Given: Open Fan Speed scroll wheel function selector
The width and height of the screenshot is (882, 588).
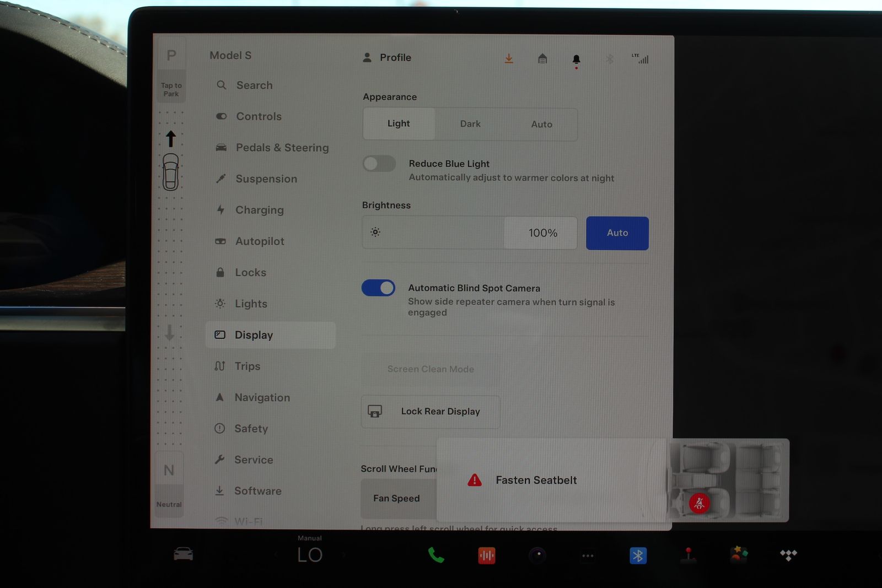Looking at the screenshot, I should point(397,498).
